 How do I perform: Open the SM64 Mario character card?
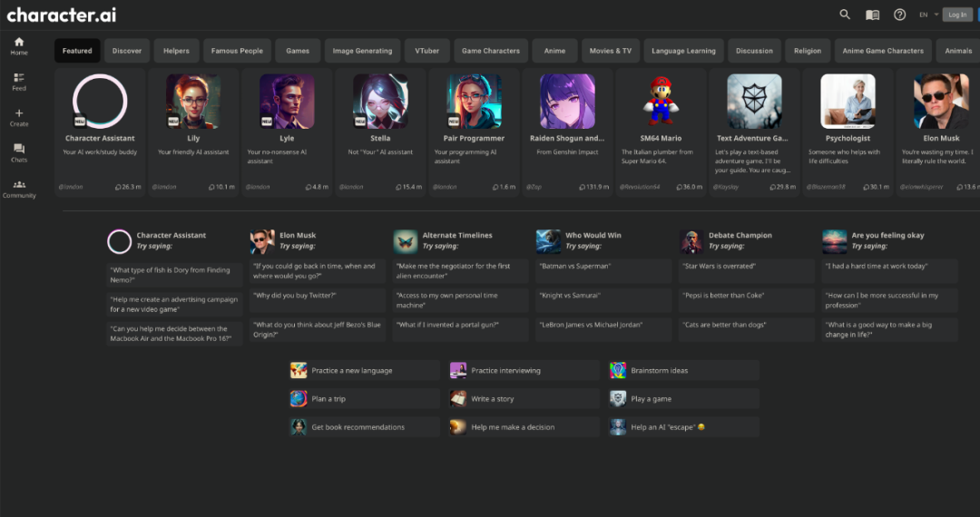coord(661,132)
